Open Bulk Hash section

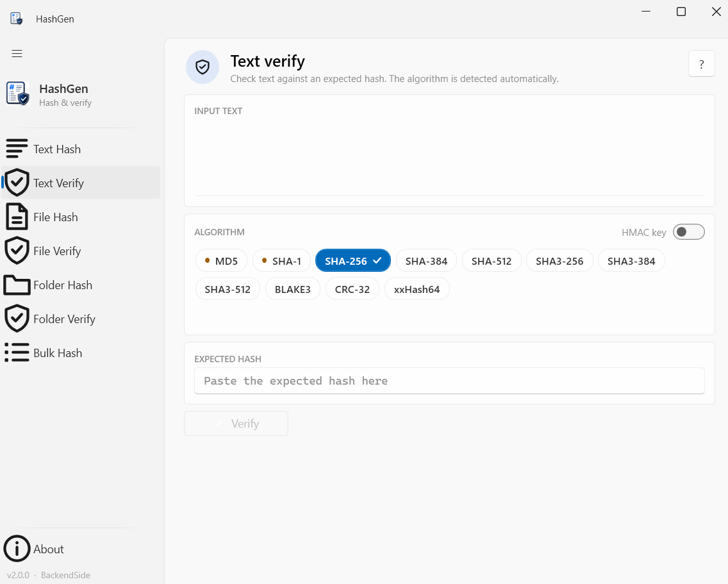pos(81,353)
